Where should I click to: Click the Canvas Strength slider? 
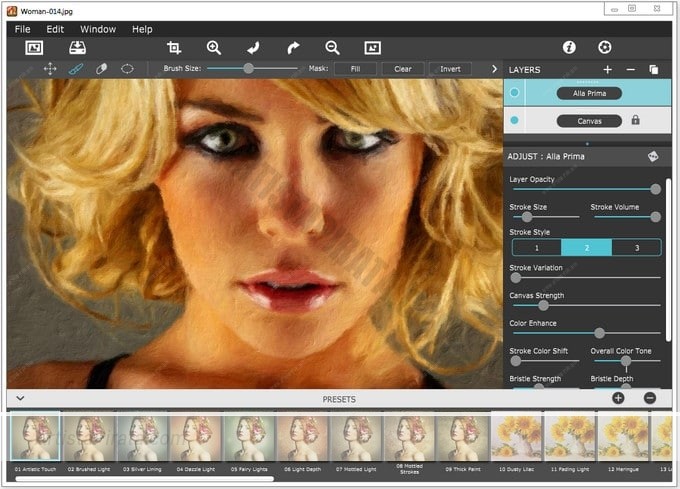point(586,305)
